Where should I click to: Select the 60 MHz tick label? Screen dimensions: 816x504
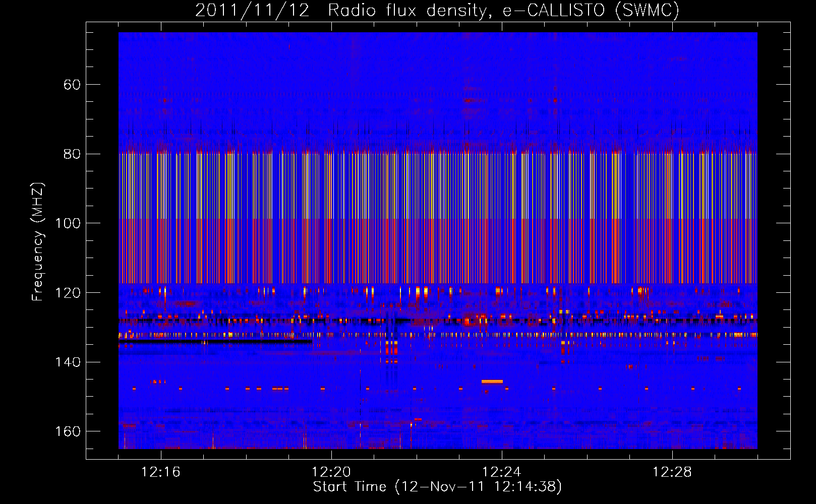click(72, 85)
